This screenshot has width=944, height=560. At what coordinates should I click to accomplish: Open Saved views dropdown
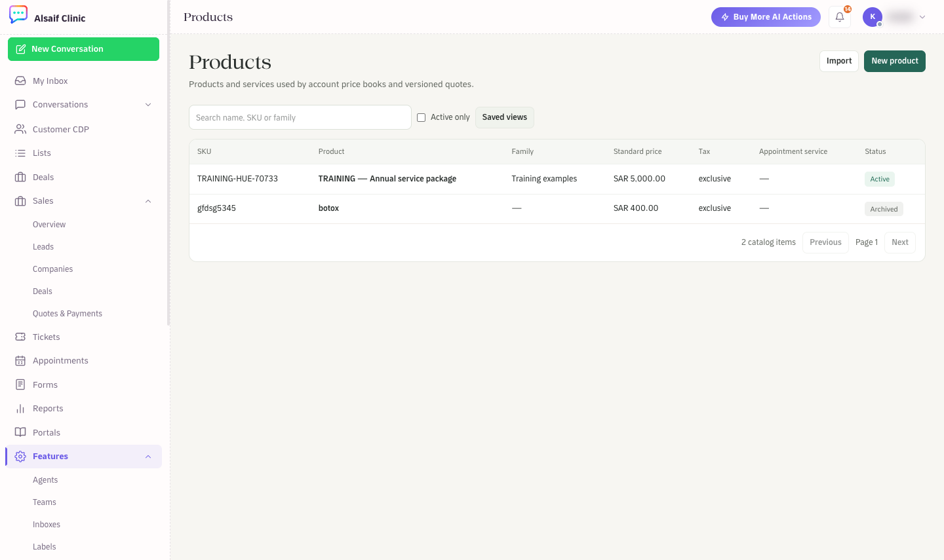[x=505, y=117]
